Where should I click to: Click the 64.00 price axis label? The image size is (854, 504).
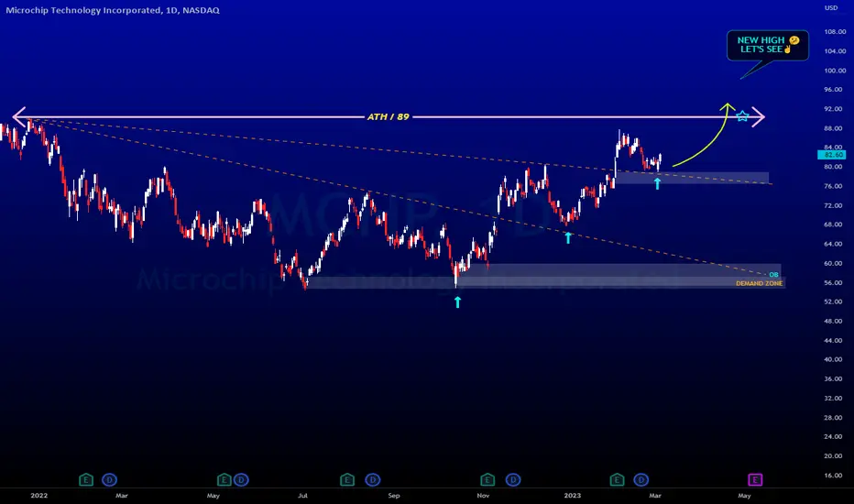pyautogui.click(x=833, y=244)
